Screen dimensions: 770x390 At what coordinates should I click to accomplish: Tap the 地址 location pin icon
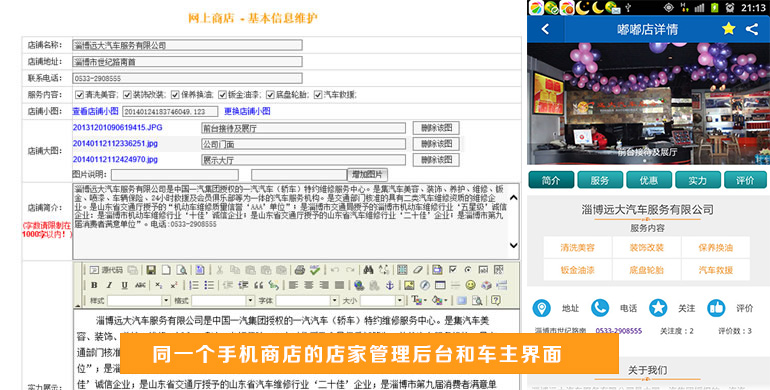541,308
